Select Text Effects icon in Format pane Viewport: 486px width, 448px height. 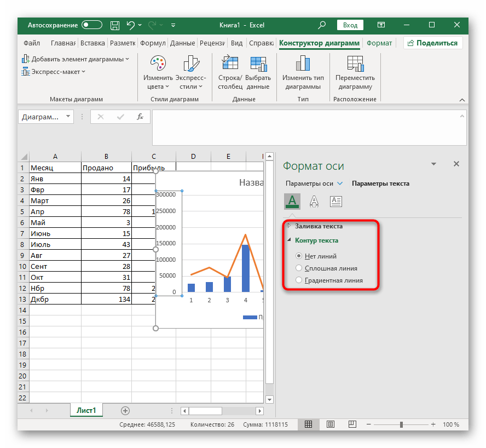click(x=314, y=202)
